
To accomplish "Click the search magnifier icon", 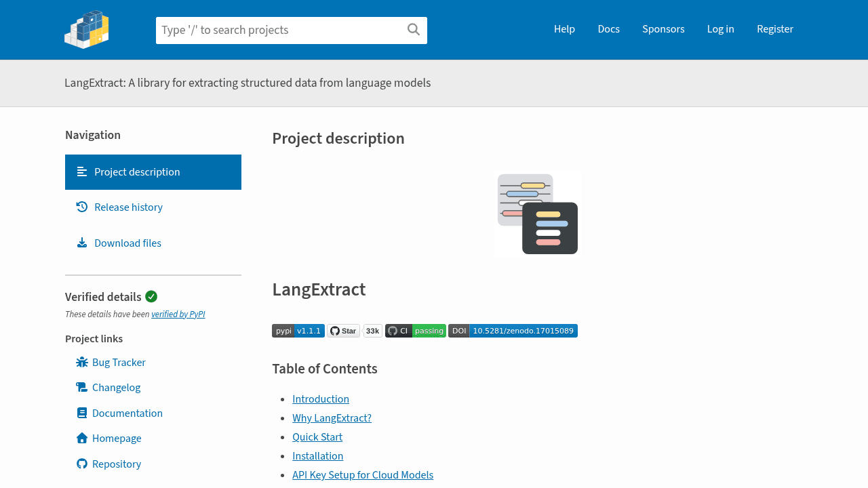I will pos(413,30).
